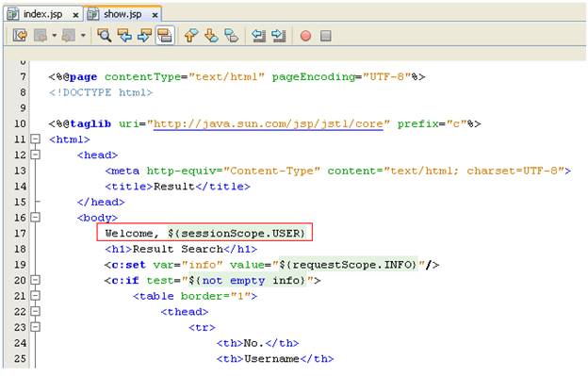The image size is (588, 376).
Task: Click the DOCTYPE html declaration
Action: point(101,92)
